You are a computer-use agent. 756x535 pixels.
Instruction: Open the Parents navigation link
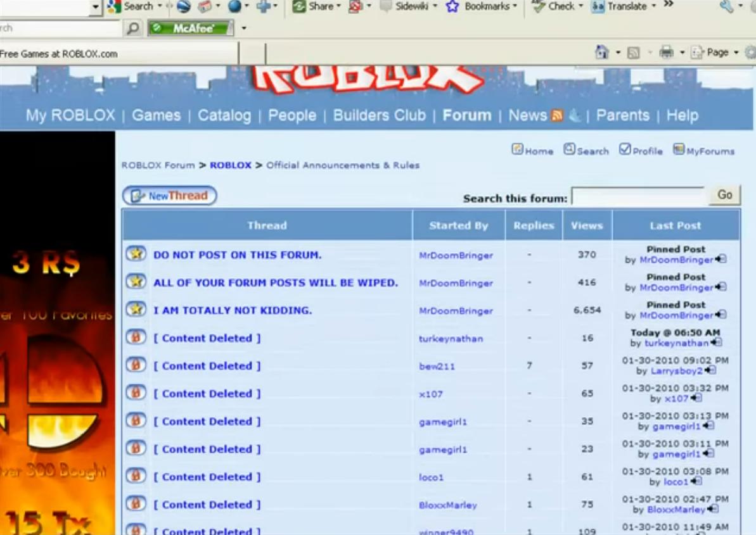point(623,115)
